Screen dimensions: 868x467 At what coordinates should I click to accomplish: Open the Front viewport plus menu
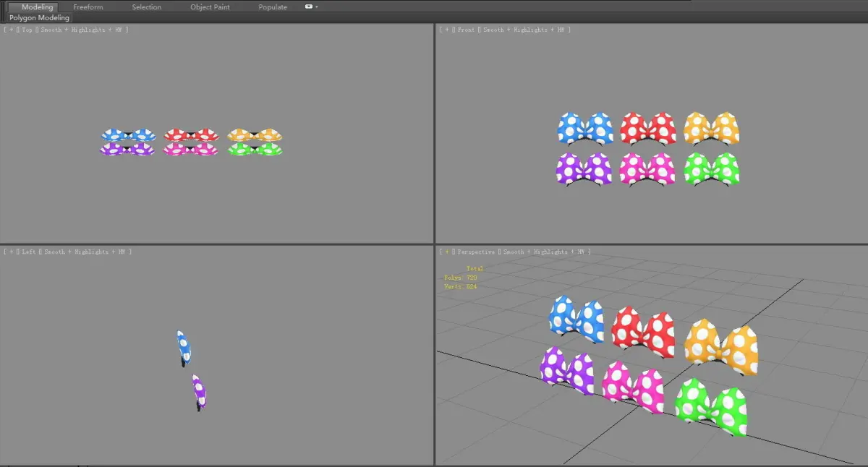(447, 30)
